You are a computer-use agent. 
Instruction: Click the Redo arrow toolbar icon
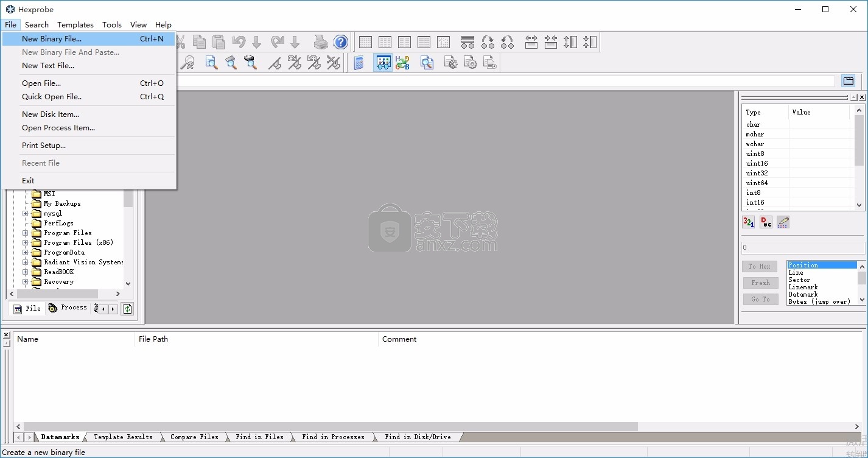(x=278, y=41)
